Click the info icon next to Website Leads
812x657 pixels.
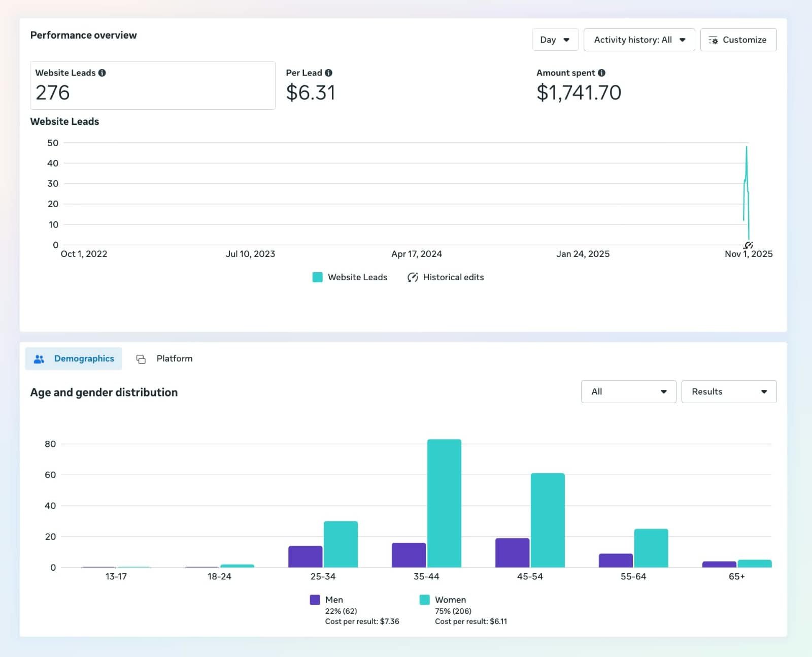click(x=102, y=73)
